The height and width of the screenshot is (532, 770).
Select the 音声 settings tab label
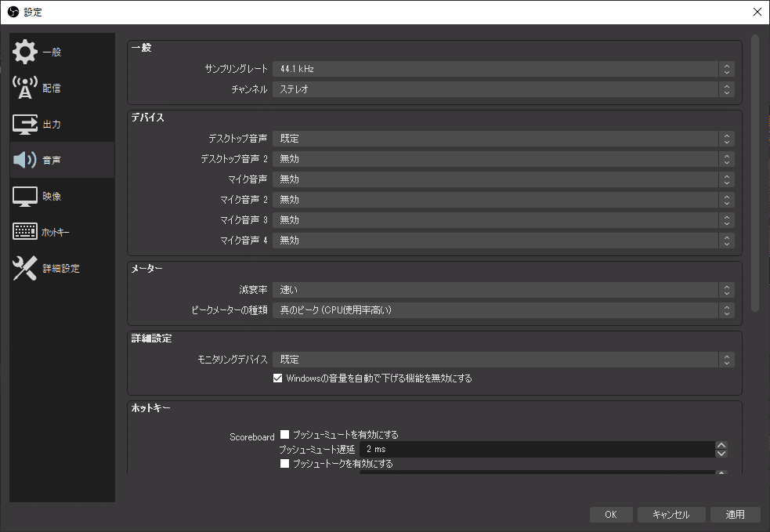click(x=52, y=160)
